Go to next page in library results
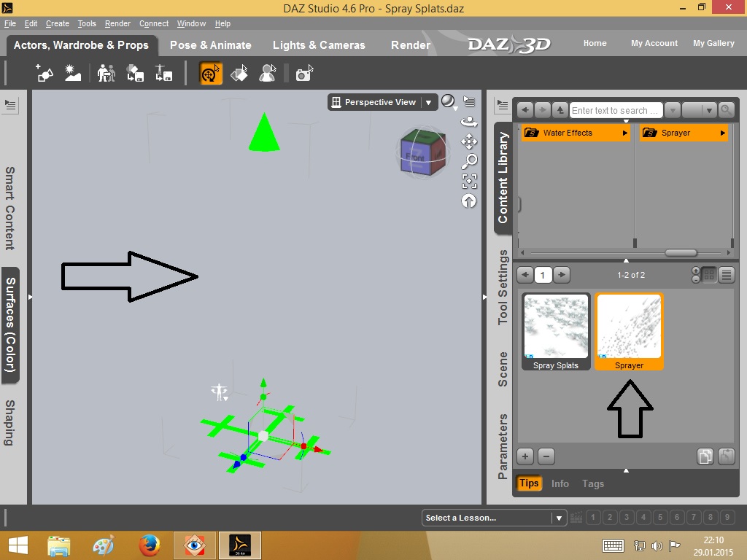 (x=562, y=275)
